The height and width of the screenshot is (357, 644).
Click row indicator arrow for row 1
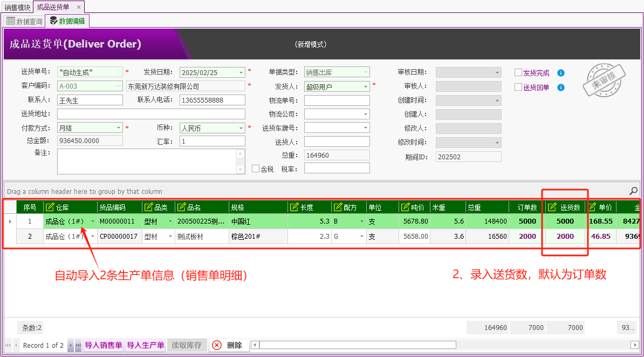pos(10,221)
